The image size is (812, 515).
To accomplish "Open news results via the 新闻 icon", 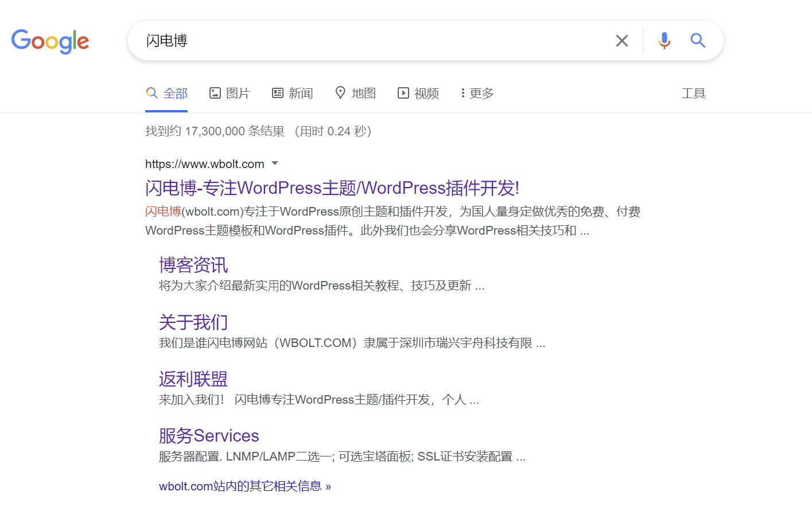I will point(278,92).
